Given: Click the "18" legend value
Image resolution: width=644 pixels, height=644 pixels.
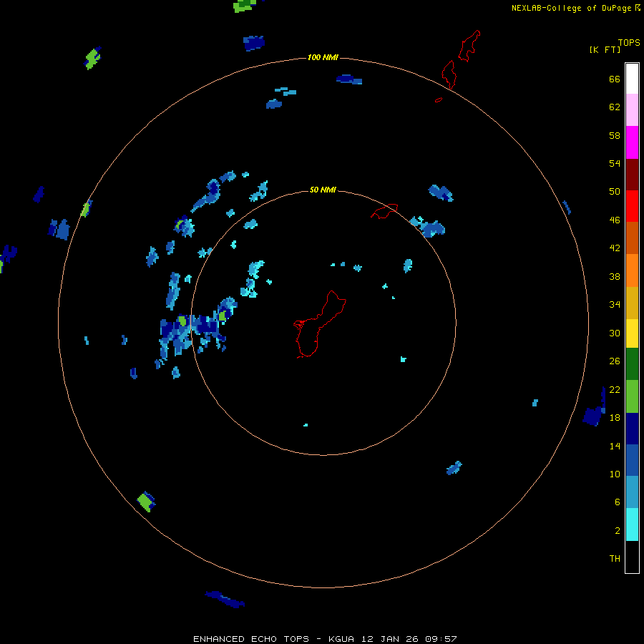Looking at the screenshot, I should pos(615,418).
